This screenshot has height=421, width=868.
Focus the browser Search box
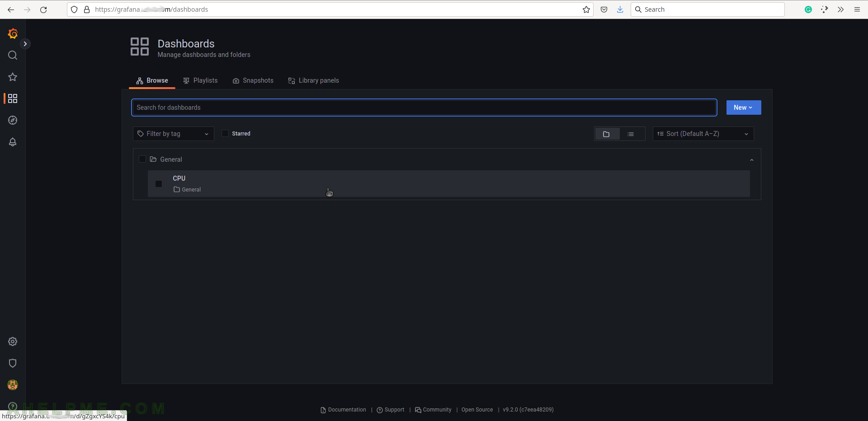pyautogui.click(x=708, y=9)
